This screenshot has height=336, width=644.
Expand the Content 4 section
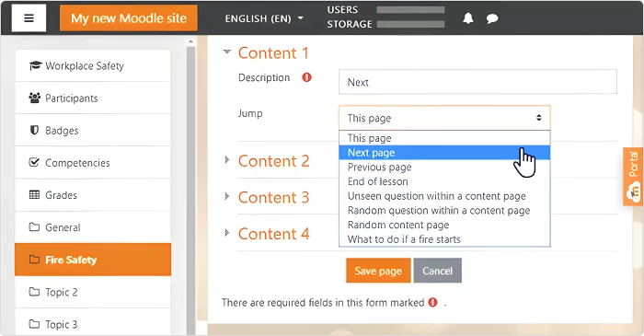(x=226, y=233)
